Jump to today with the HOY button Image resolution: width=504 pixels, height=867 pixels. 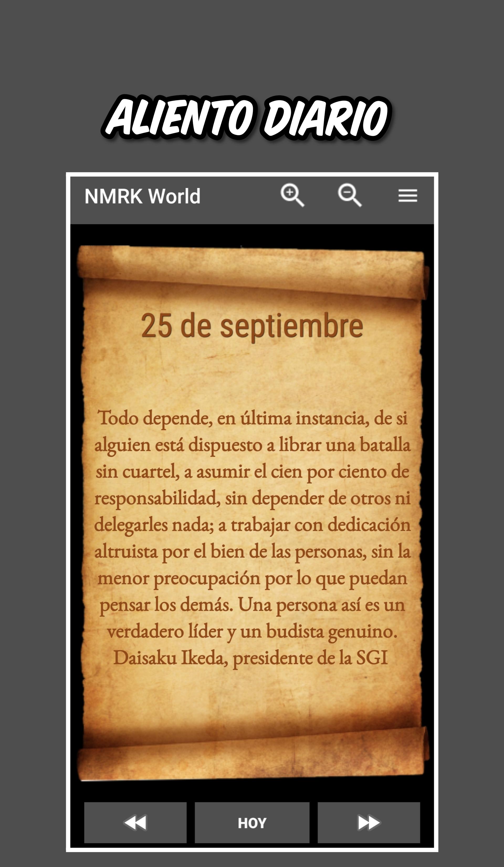click(252, 823)
